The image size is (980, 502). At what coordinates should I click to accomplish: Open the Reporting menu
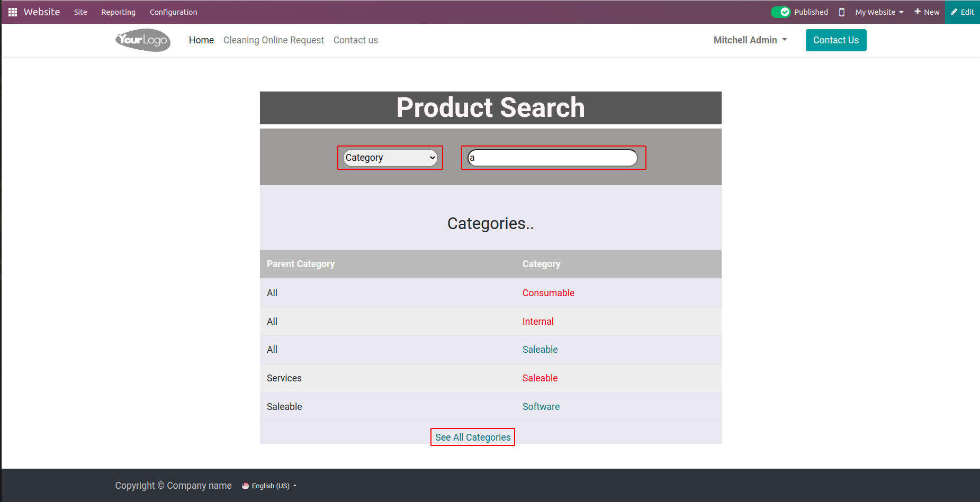point(118,12)
